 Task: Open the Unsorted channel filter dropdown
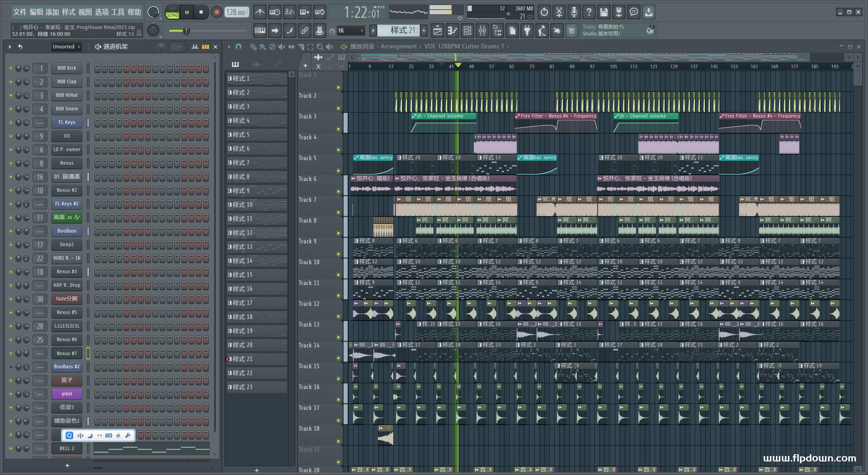[66, 47]
